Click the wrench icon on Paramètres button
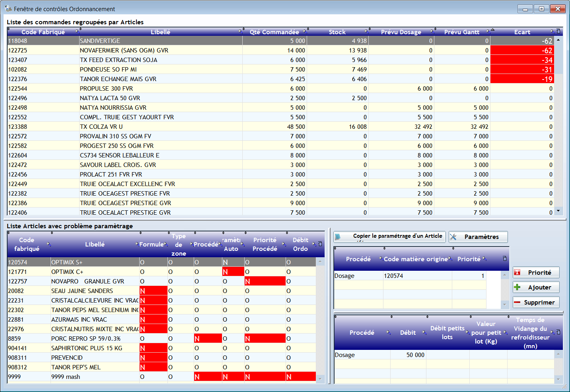Viewport: 570px width, 392px height. pyautogui.click(x=453, y=237)
